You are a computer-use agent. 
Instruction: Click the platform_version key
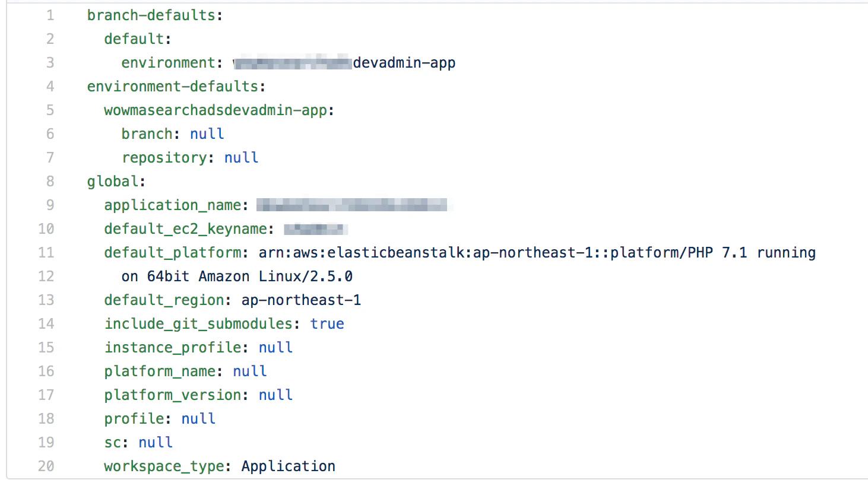point(173,395)
